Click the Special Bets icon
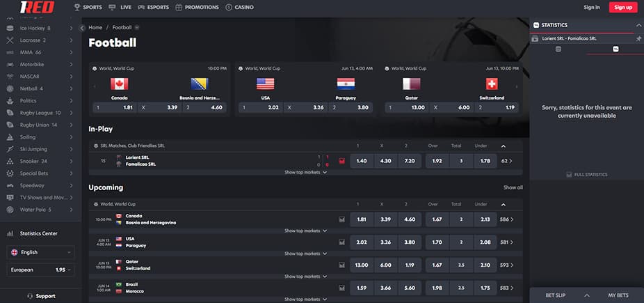Viewport: 644px width, 303px height. click(x=10, y=173)
